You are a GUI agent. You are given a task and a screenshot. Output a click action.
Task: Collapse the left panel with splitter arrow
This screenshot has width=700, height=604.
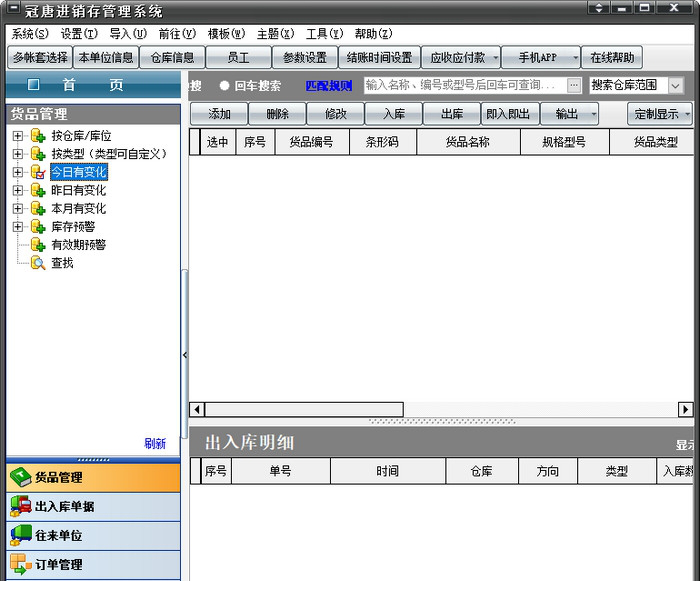pyautogui.click(x=185, y=355)
